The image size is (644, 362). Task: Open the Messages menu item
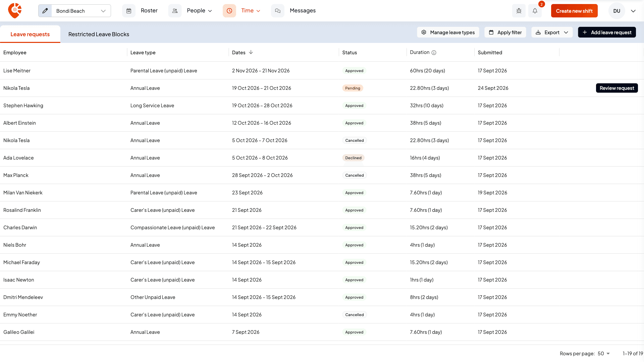point(303,11)
